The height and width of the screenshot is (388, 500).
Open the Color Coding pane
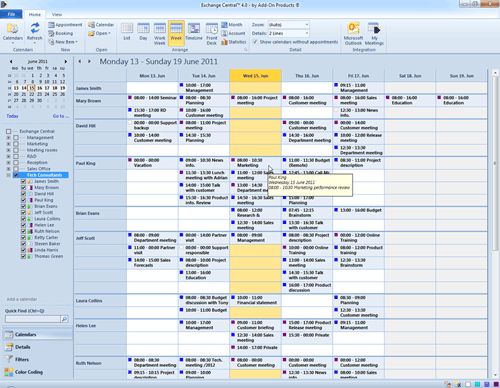pos(38,372)
